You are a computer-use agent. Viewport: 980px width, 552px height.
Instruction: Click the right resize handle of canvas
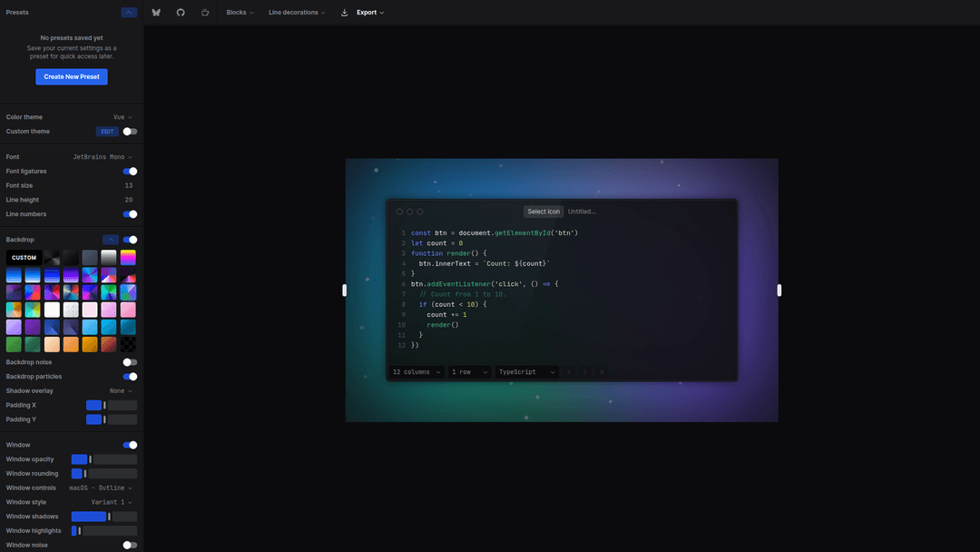[779, 291]
